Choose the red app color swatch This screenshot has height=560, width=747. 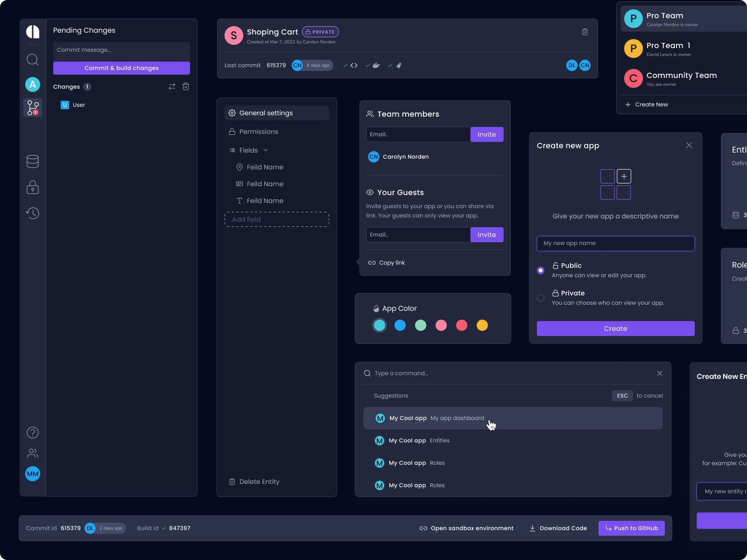point(462,325)
